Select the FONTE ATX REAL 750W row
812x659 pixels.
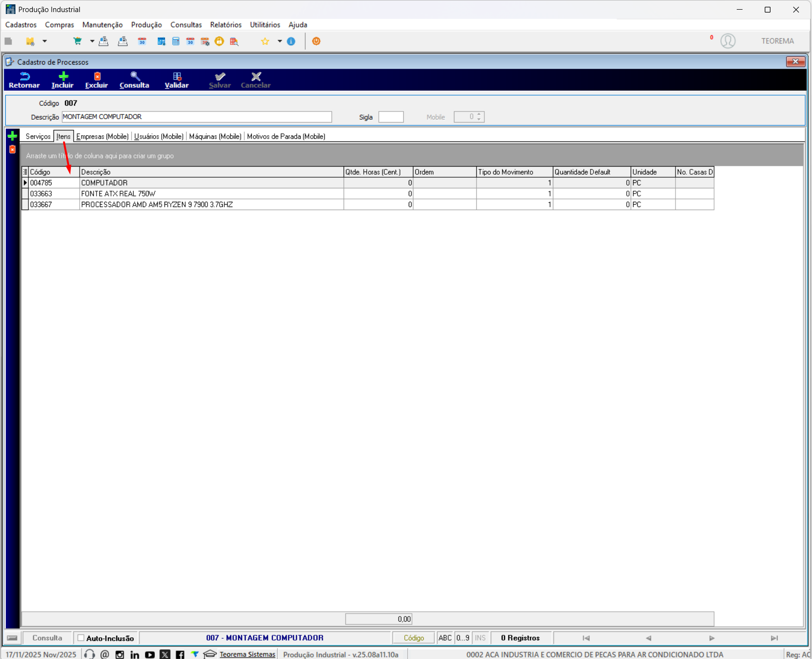pyautogui.click(x=368, y=194)
